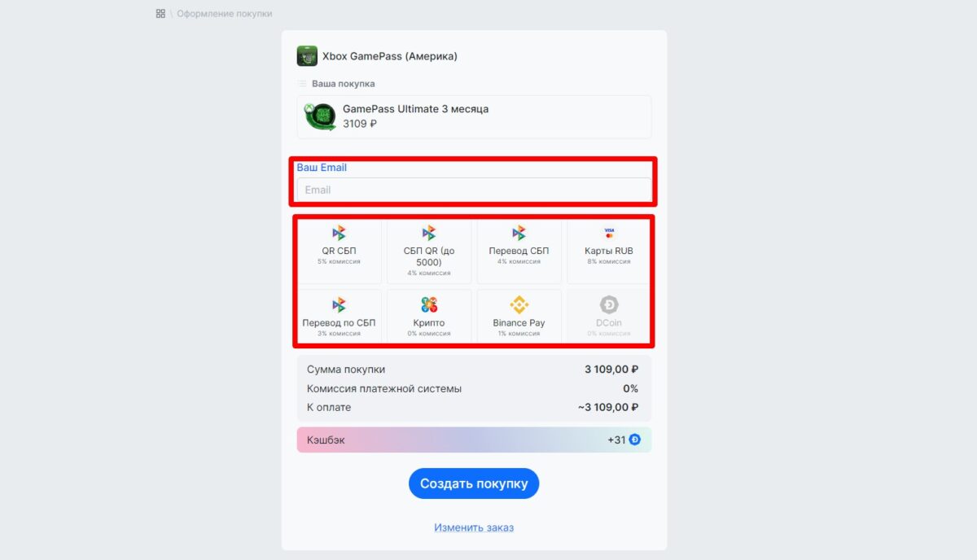Click the GamePass Ultimate product thumbnail

[319, 117]
